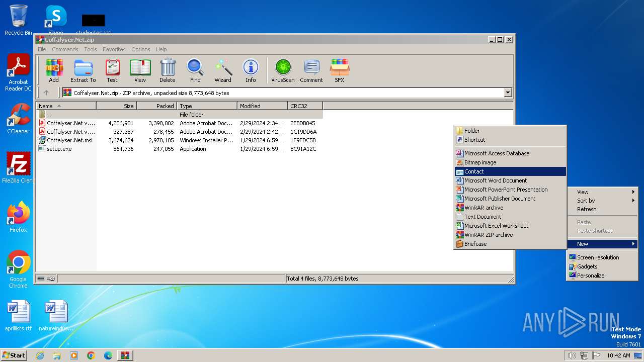
Task: Sort by the Modified column header
Action: pos(262,106)
